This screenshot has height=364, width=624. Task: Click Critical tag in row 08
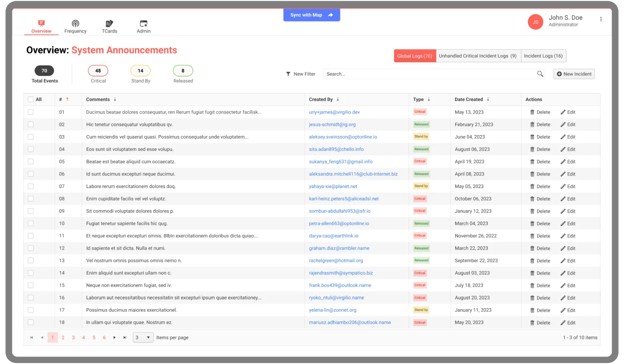(x=420, y=199)
